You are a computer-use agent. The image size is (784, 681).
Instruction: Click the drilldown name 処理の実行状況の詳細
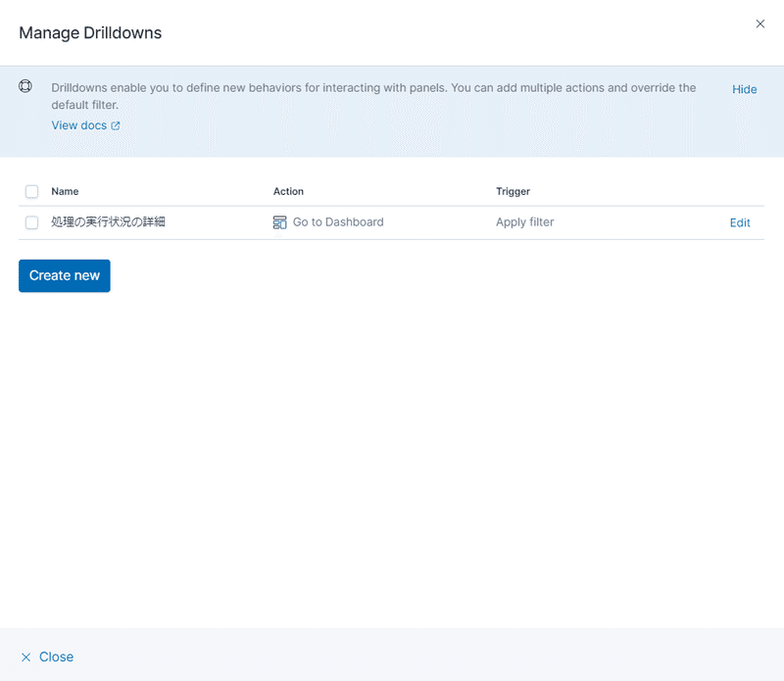tap(108, 222)
